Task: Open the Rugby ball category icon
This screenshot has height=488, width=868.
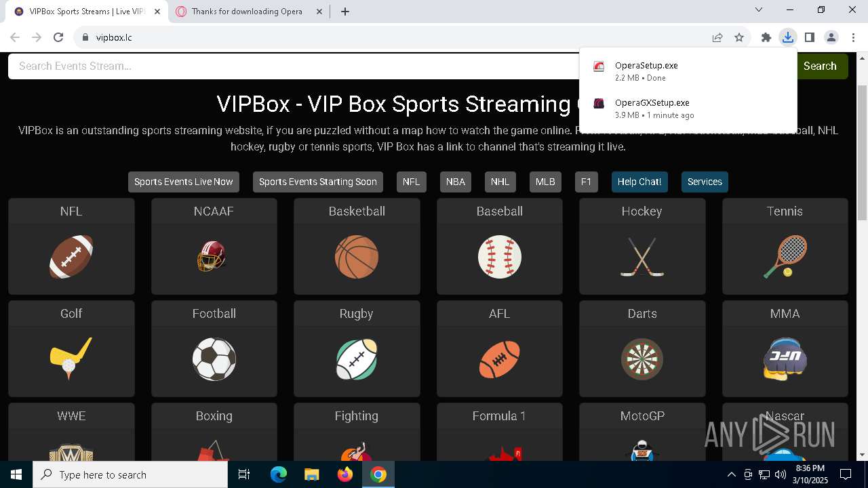Action: point(357,359)
